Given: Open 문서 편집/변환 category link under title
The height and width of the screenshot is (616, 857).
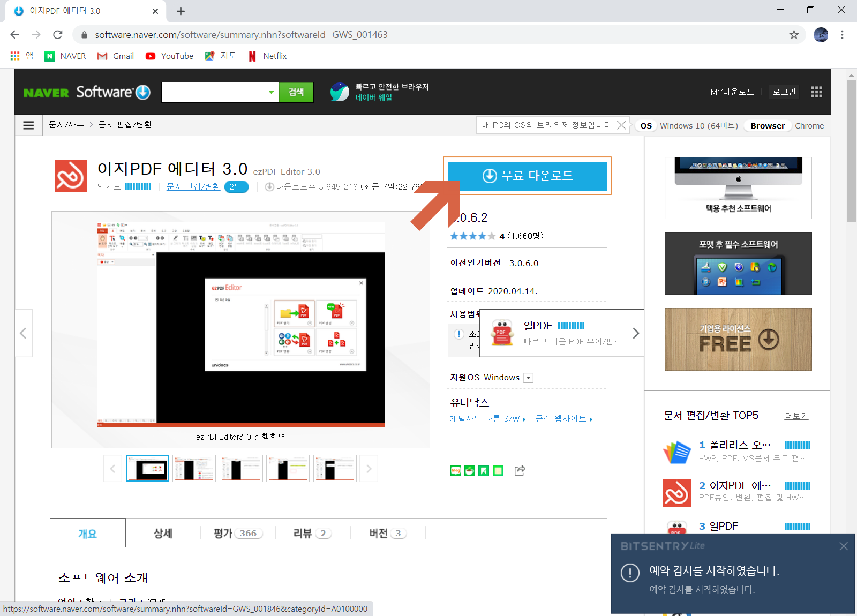Looking at the screenshot, I should (193, 186).
